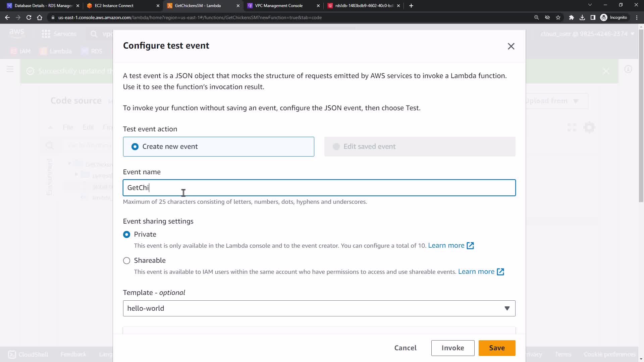This screenshot has height=362, width=644.
Task: Click the Invoke button
Action: (452, 348)
